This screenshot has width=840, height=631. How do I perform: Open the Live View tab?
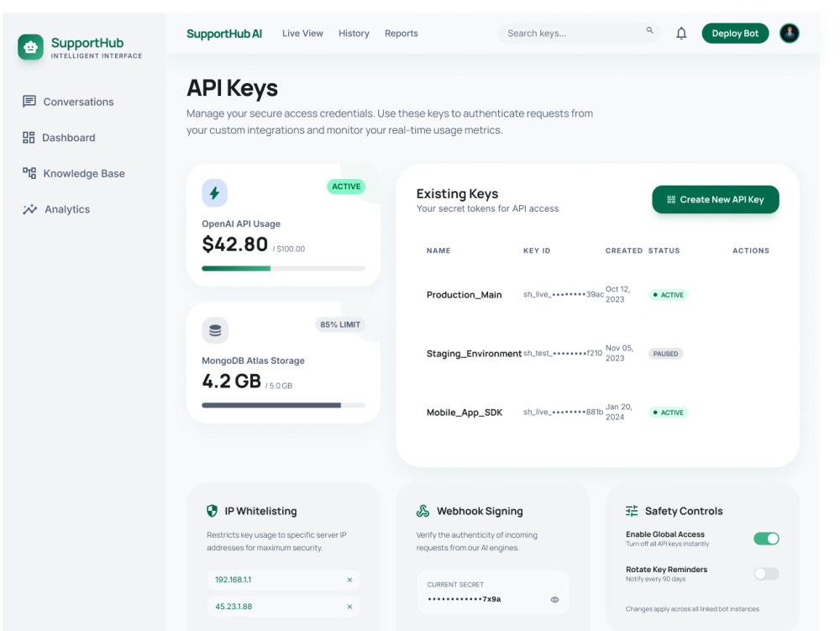pyautogui.click(x=302, y=34)
